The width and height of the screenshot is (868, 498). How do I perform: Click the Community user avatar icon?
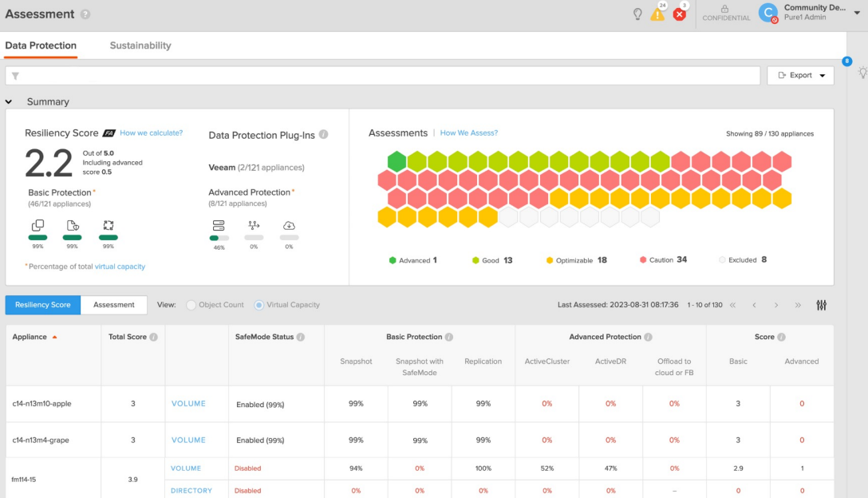tap(768, 13)
